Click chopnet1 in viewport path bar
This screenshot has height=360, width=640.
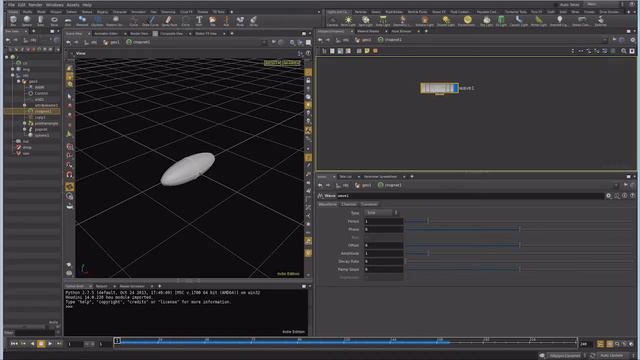[138, 42]
